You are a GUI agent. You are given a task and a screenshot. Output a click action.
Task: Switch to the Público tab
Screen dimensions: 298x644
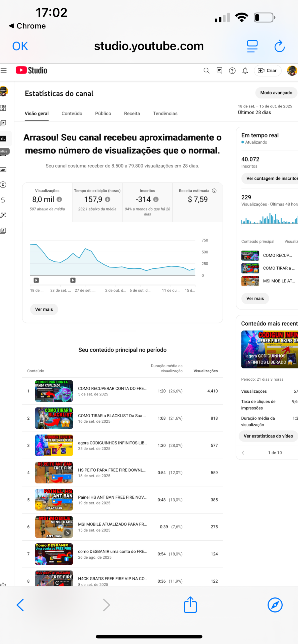coord(103,113)
